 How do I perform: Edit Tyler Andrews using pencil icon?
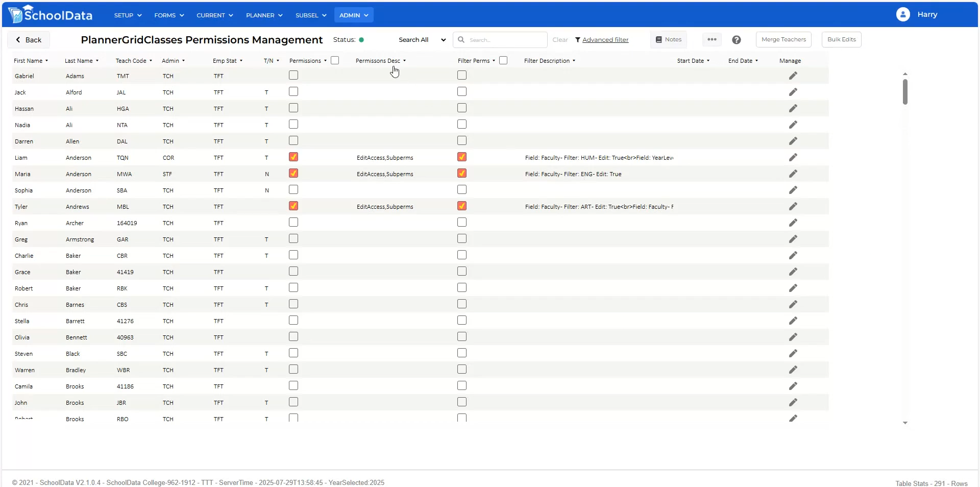tap(793, 206)
